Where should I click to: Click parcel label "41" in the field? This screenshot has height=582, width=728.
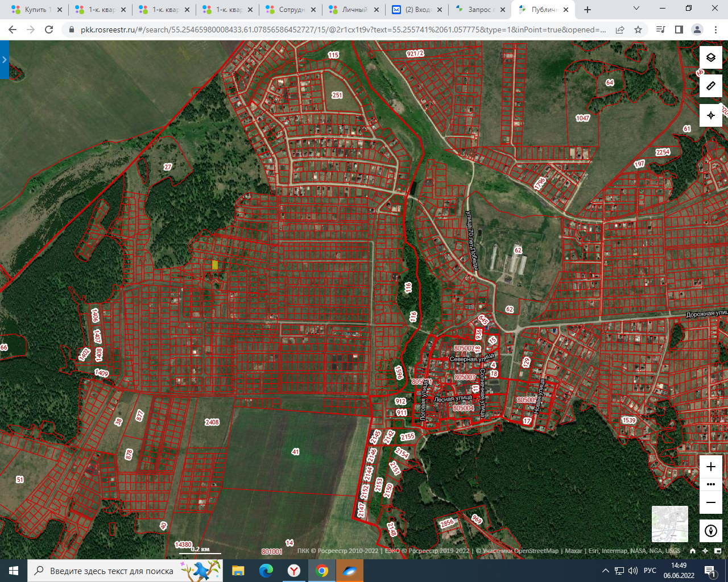point(295,452)
